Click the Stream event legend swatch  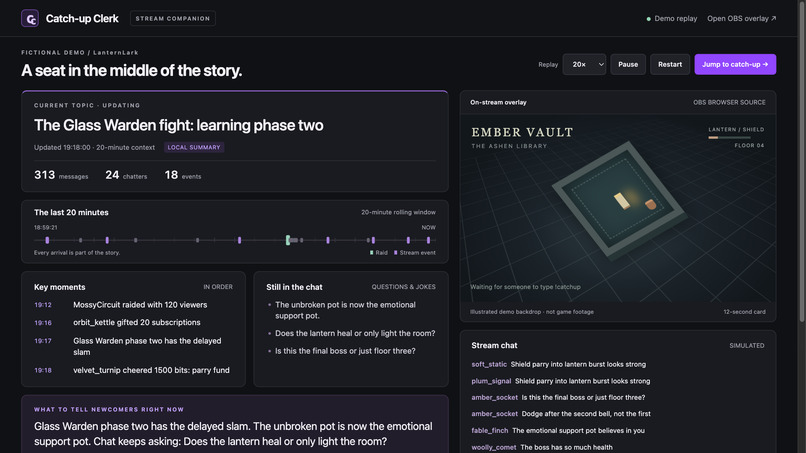pos(395,252)
